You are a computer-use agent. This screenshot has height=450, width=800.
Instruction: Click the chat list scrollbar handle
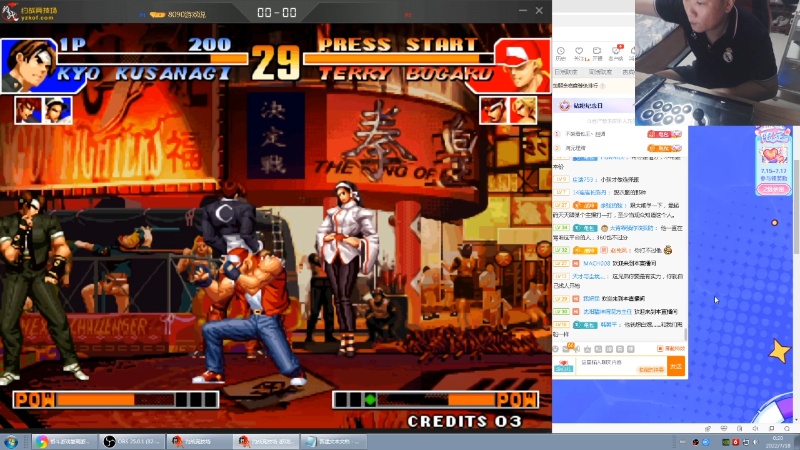(x=685, y=335)
